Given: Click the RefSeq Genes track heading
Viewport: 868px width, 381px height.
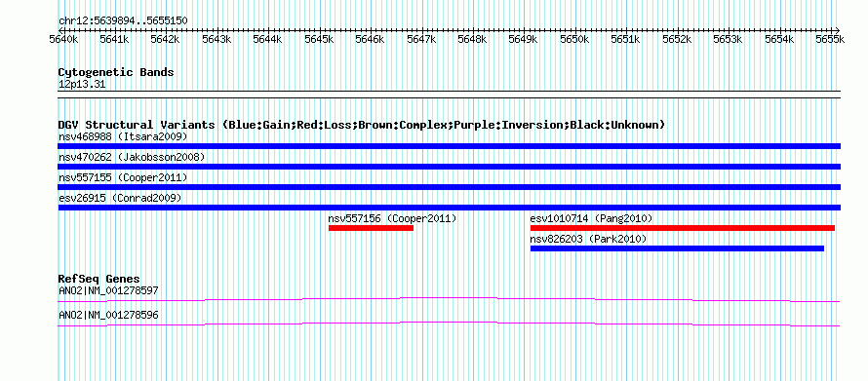Looking at the screenshot, I should 99,279.
